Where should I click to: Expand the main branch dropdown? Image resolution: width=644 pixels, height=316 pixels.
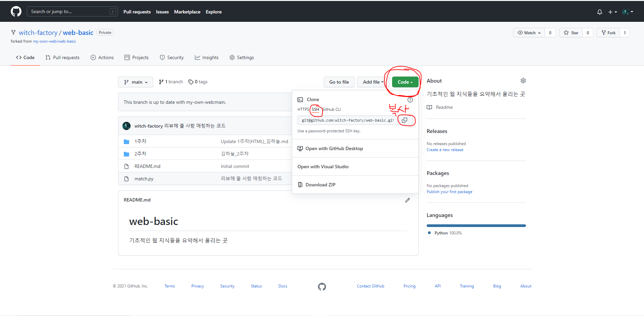[136, 82]
